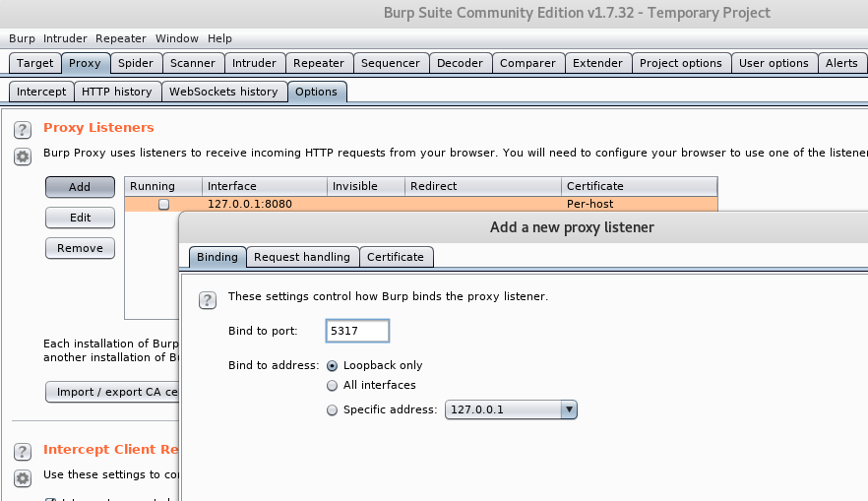
Task: Sort listeners by Running column header
Action: 163,187
